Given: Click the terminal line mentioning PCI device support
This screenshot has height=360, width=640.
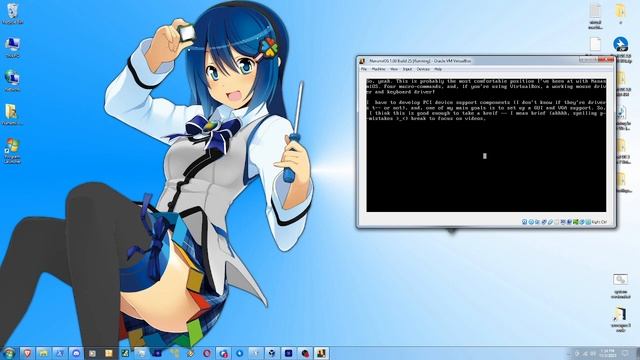Looking at the screenshot, I should point(486,102).
